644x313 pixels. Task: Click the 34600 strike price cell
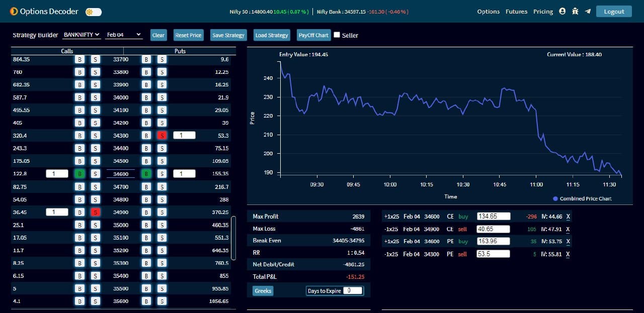pyautogui.click(x=121, y=173)
